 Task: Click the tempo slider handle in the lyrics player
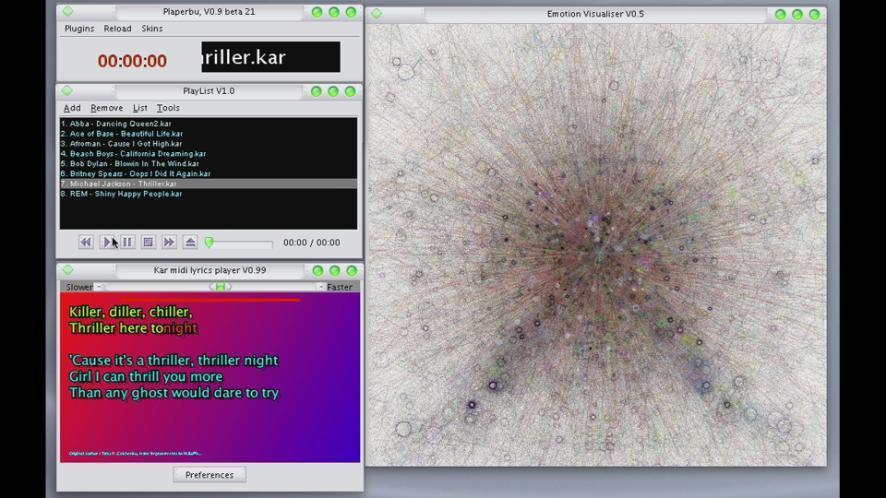click(220, 287)
